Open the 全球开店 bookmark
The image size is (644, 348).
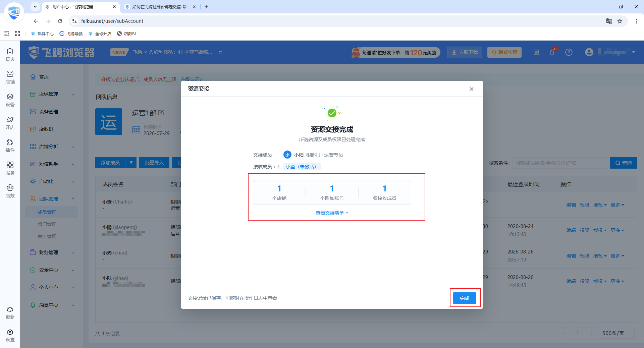pyautogui.click(x=100, y=34)
